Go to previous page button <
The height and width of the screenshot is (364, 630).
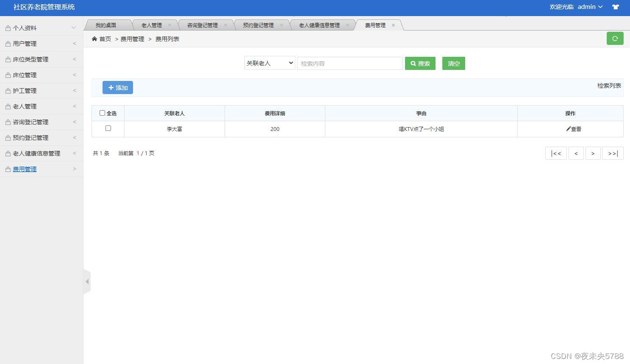click(x=576, y=153)
